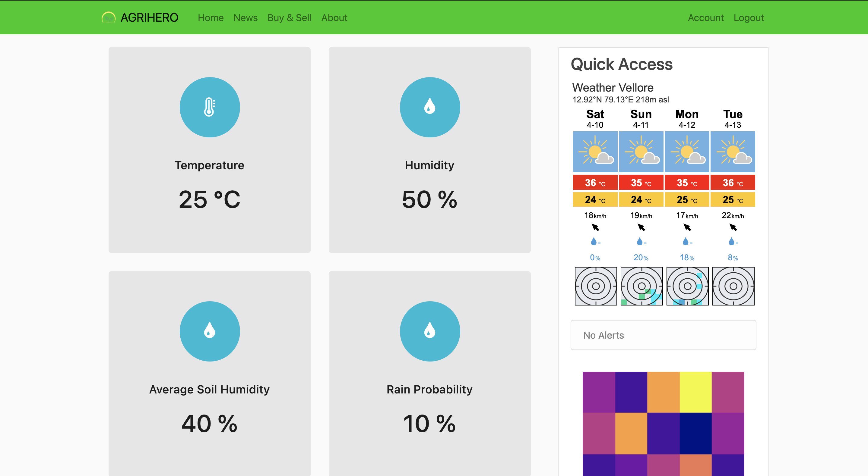Viewport: 868px width, 476px height.
Task: Click Saturday's rain radar target thumbnail
Action: [595, 286]
